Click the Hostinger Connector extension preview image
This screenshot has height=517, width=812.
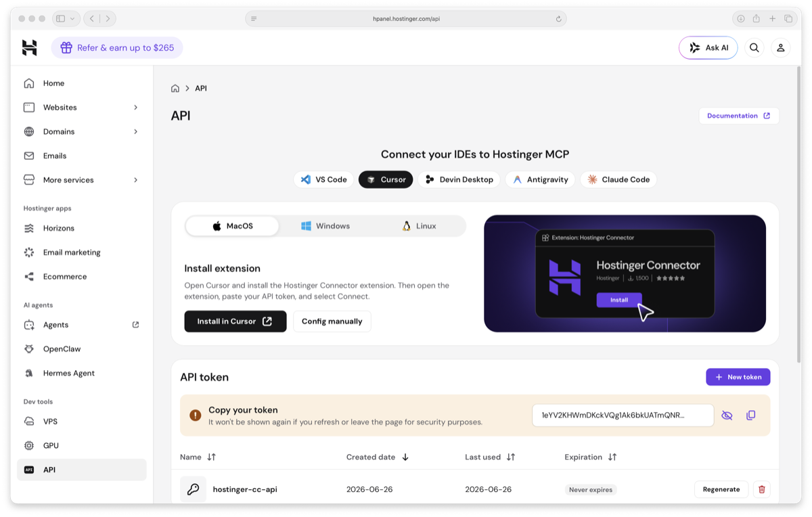pyautogui.click(x=625, y=273)
